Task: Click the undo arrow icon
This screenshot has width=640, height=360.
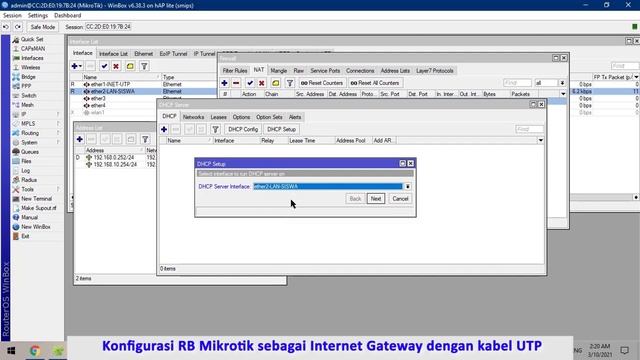Action: pyautogui.click(x=6, y=27)
